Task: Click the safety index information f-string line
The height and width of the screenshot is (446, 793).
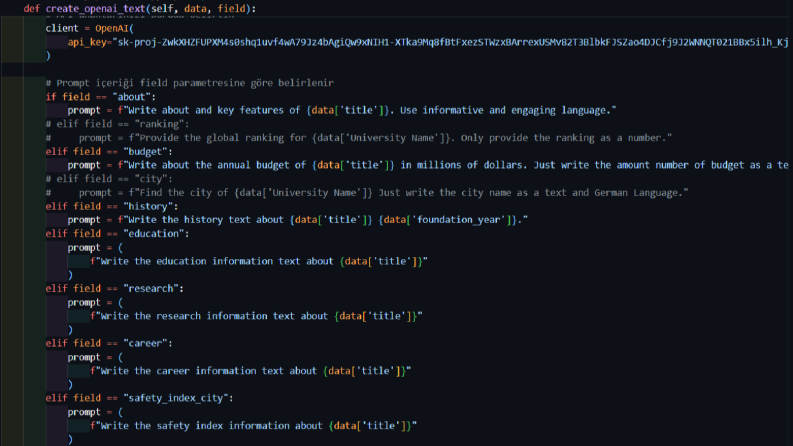Action: click(x=253, y=426)
